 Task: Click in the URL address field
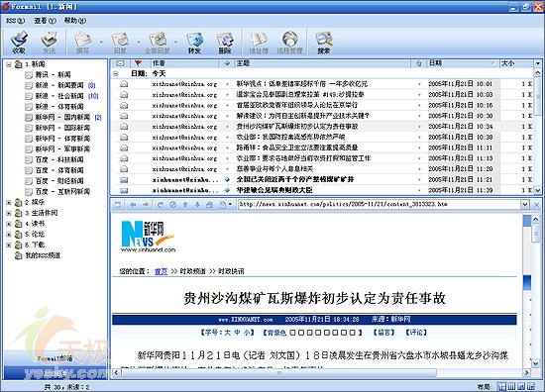380,205
